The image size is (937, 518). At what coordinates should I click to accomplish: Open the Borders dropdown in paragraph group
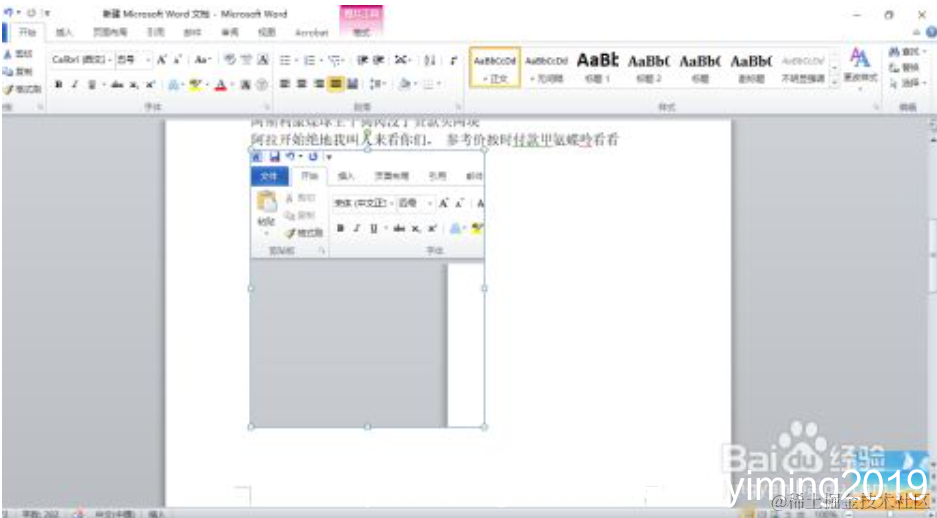click(x=431, y=84)
